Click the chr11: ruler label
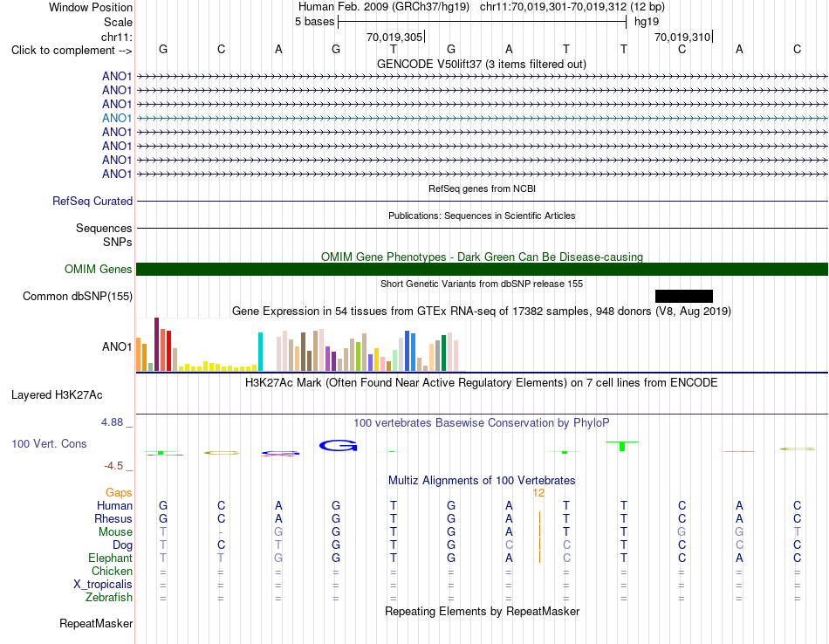829x644 pixels. (117, 37)
